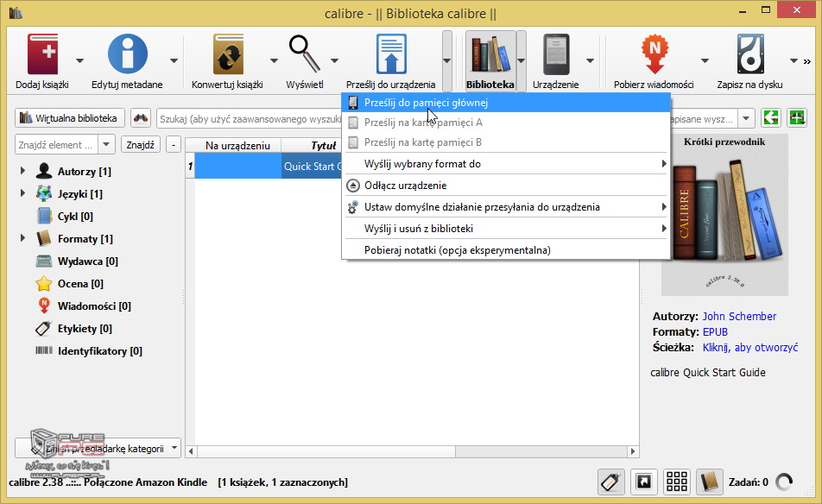Select the Wiadomości news pin icon
Screen dimensions: 822x504
click(44, 306)
